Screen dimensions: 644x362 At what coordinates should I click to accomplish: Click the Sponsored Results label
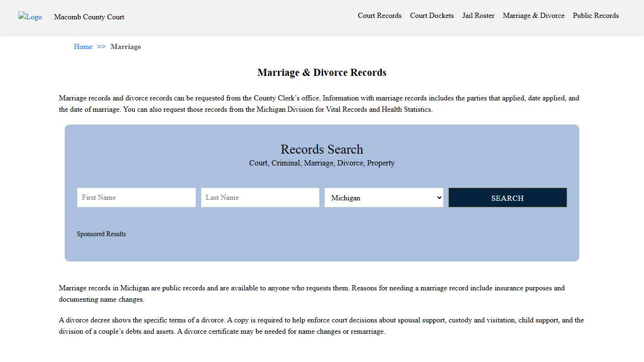[x=101, y=234]
